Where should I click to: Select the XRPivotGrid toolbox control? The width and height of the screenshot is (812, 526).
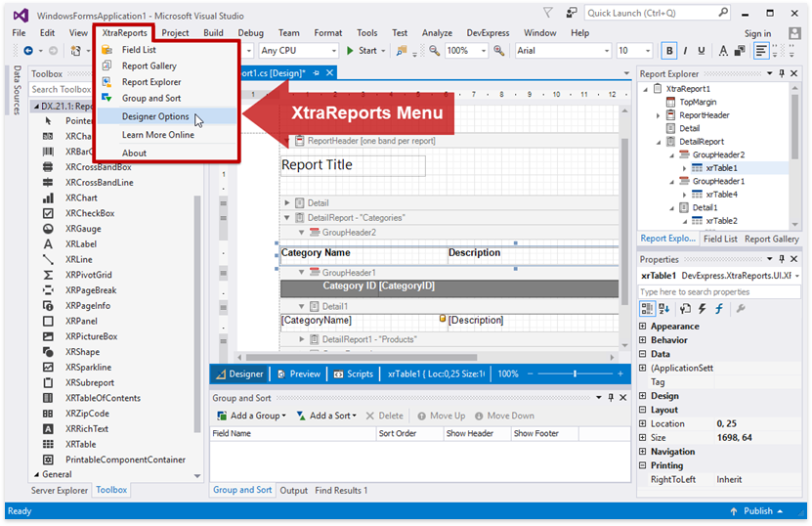coord(89,275)
